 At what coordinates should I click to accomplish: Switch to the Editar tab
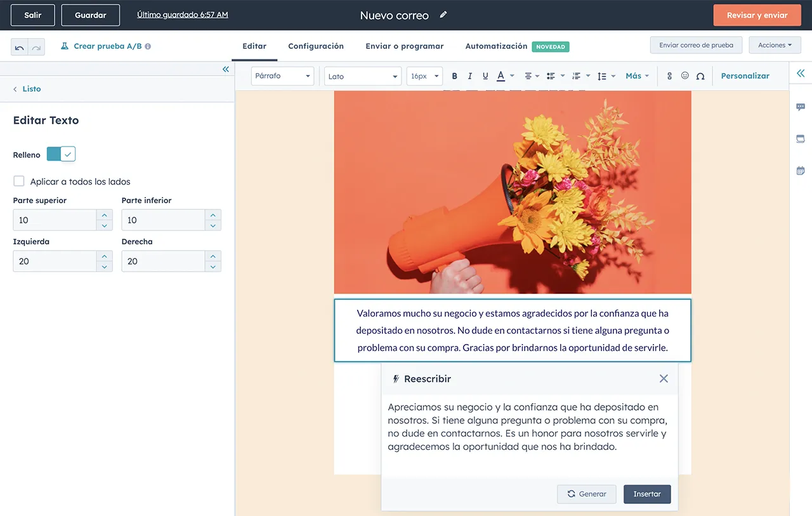coord(254,46)
